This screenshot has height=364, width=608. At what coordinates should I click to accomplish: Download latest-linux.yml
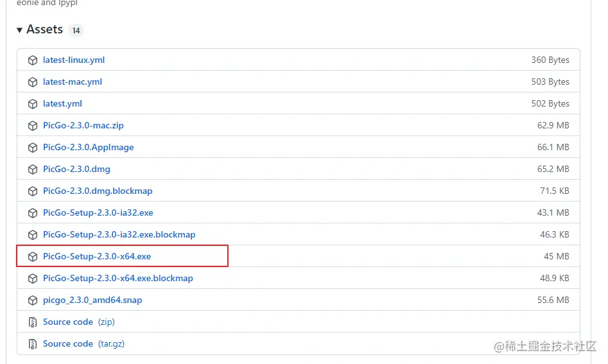tap(74, 60)
